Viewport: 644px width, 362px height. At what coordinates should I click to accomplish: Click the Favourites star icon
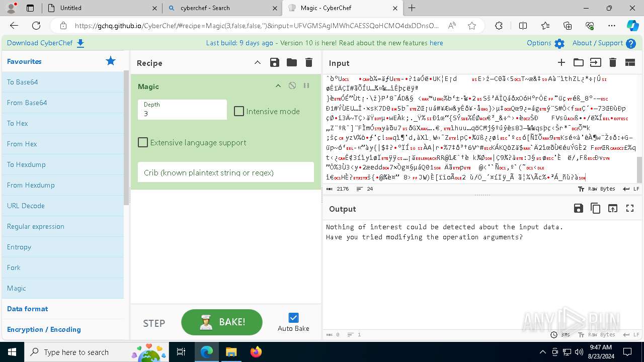(111, 61)
